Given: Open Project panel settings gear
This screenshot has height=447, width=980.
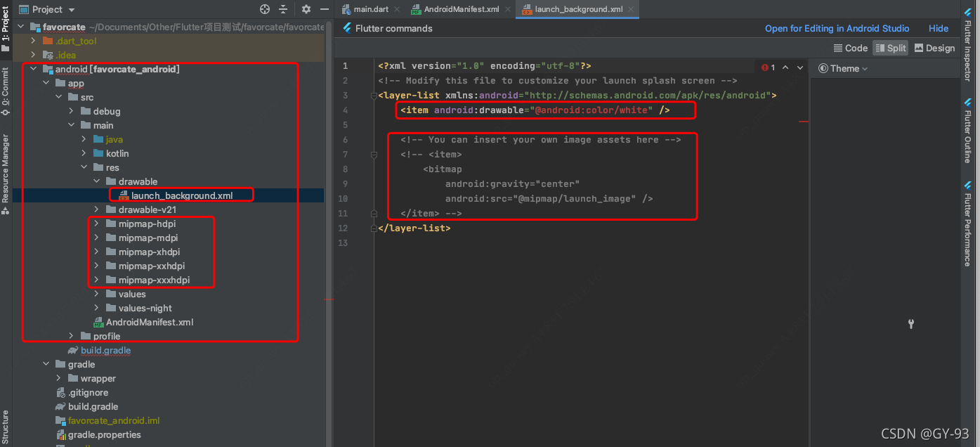Looking at the screenshot, I should coord(306,9).
